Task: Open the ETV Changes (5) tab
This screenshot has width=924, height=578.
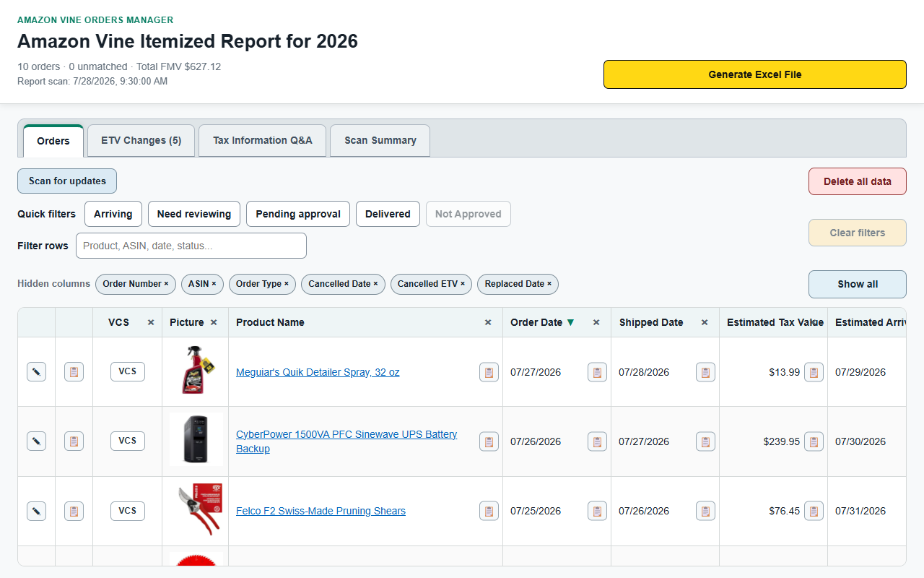Action: point(141,140)
